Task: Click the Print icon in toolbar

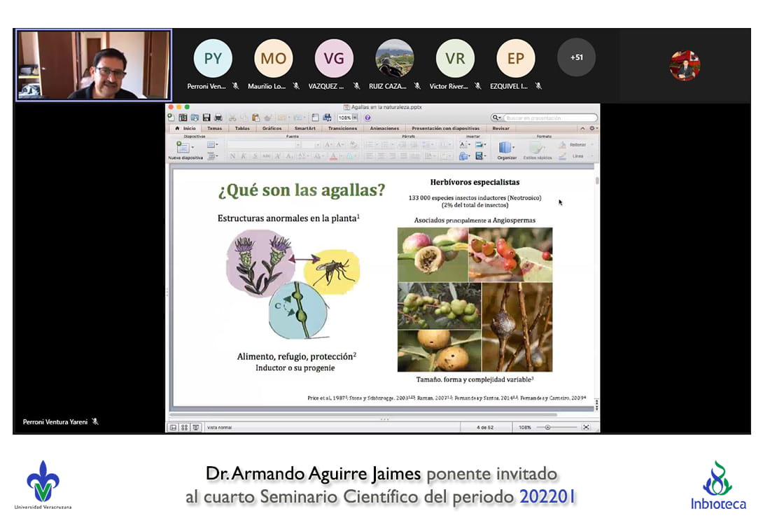Action: click(x=218, y=118)
